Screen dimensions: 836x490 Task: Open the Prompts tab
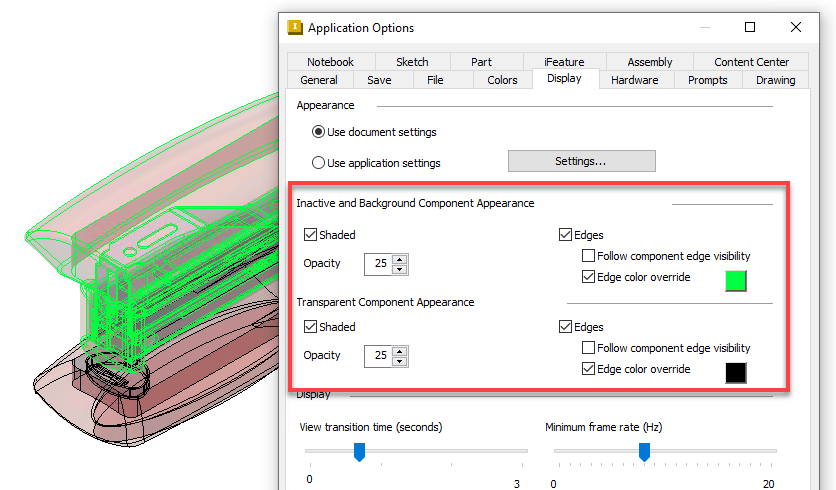pos(708,80)
